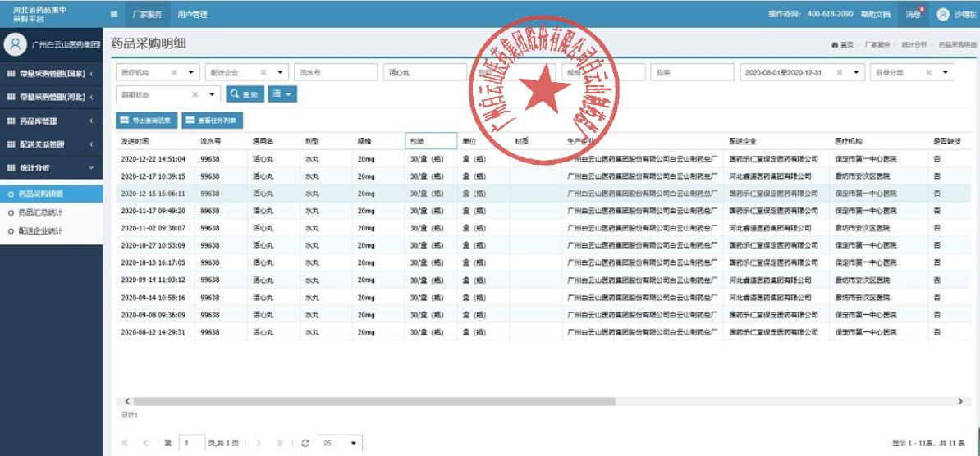Sort by the 发送时间 column header
980x456 pixels.
click(135, 141)
